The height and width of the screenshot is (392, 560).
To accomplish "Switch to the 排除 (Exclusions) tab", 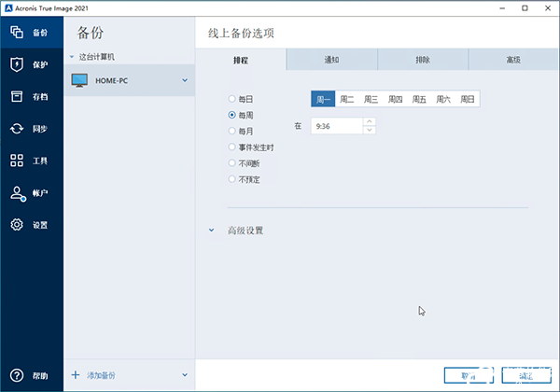I will pyautogui.click(x=423, y=60).
